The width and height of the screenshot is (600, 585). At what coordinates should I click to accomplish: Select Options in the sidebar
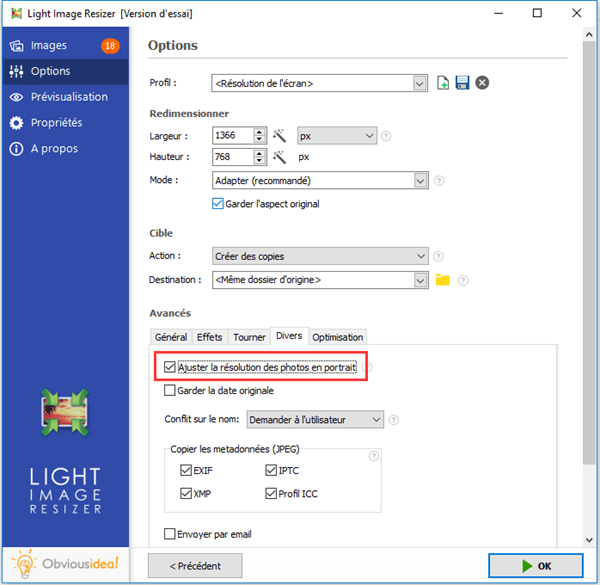[65, 71]
